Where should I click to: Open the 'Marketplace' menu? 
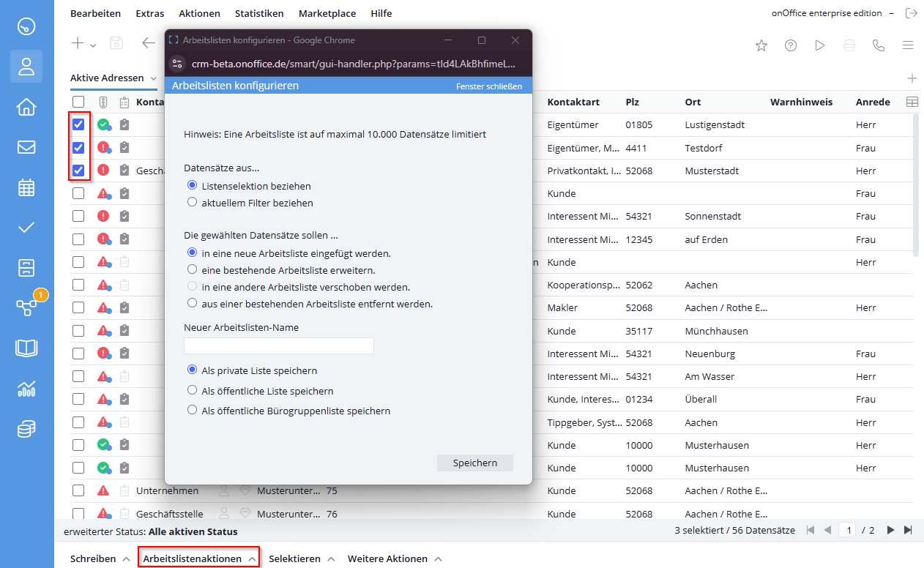327,14
